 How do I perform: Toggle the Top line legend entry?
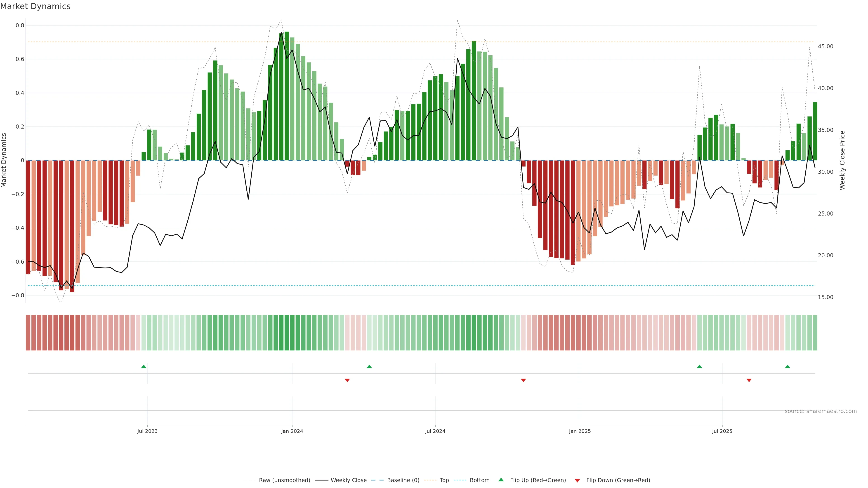coord(444,480)
